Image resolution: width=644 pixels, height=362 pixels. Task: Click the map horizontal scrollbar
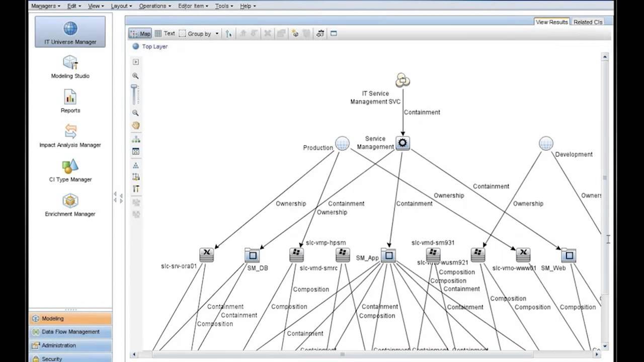point(342,354)
